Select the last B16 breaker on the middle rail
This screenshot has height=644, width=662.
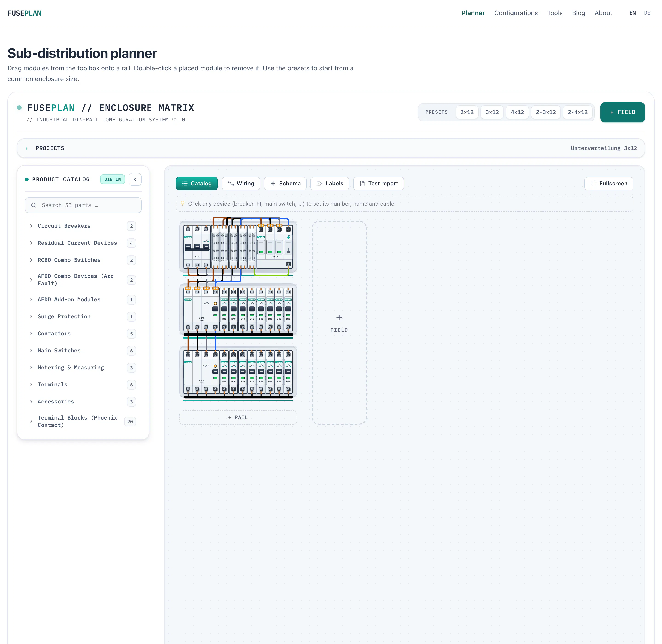[288, 309]
